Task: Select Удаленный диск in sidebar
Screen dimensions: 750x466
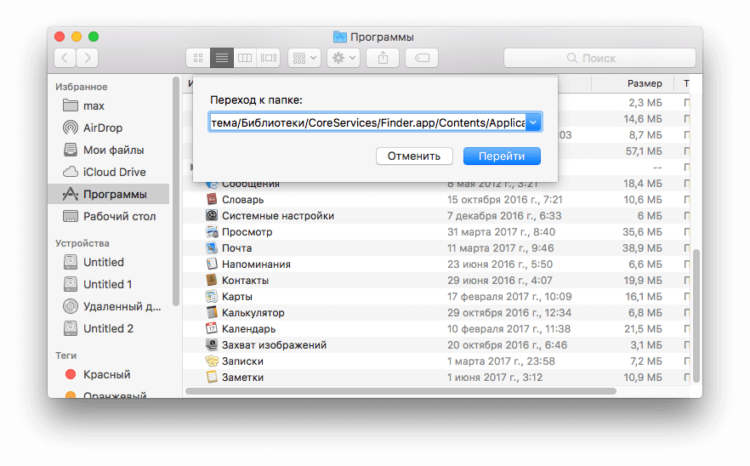Action: [109, 306]
